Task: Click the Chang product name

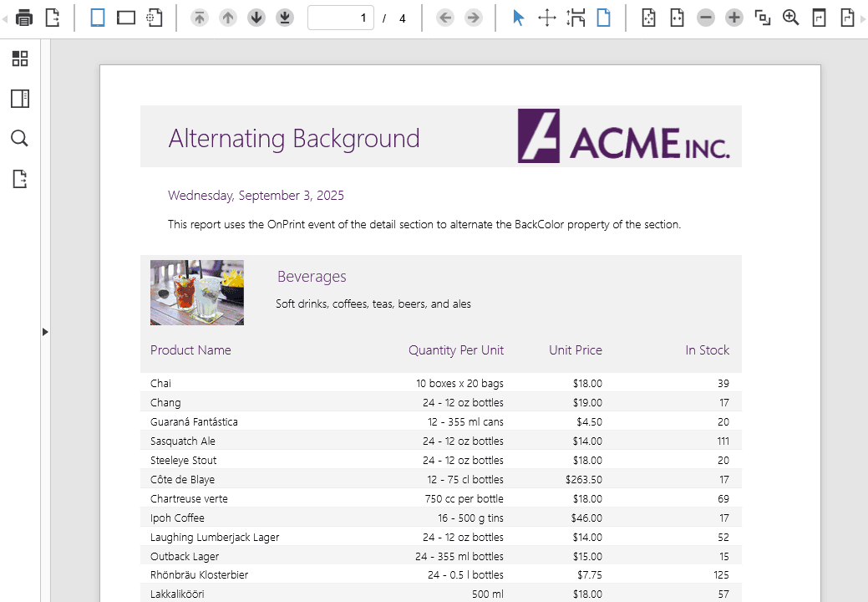Action: [165, 403]
